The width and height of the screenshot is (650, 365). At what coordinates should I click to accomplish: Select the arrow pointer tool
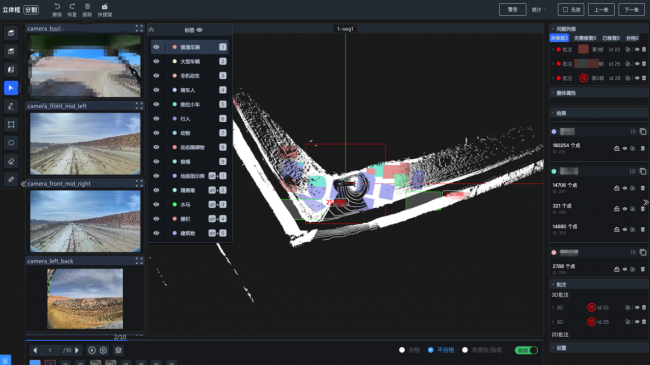[x=11, y=88]
